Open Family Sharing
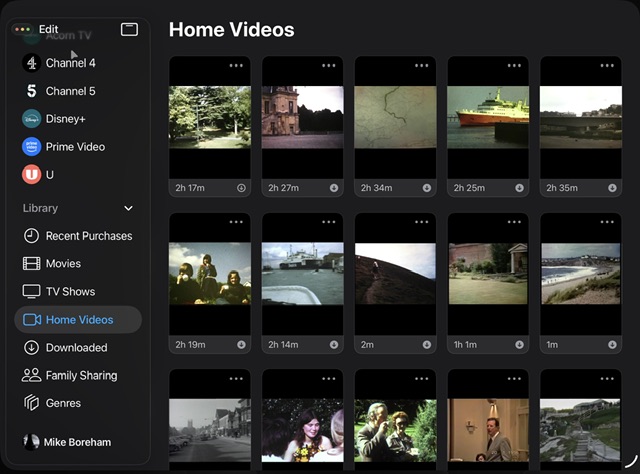This screenshot has width=640, height=474. [x=81, y=375]
